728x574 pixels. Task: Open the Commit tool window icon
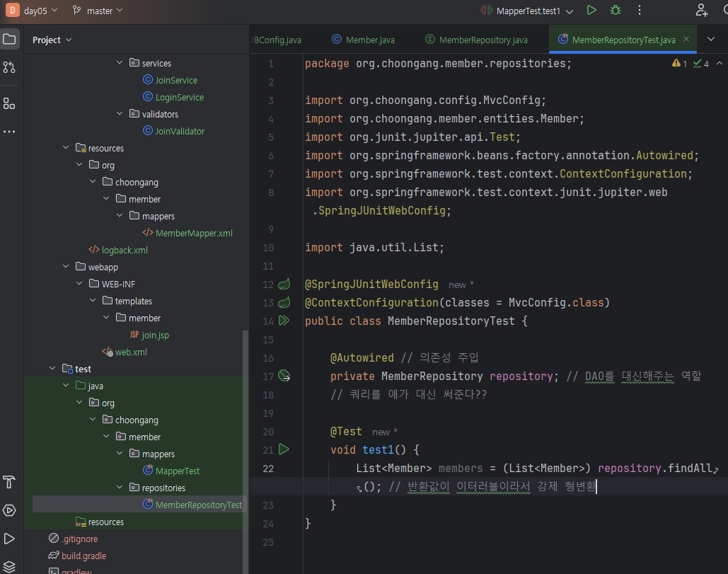pyautogui.click(x=9, y=68)
